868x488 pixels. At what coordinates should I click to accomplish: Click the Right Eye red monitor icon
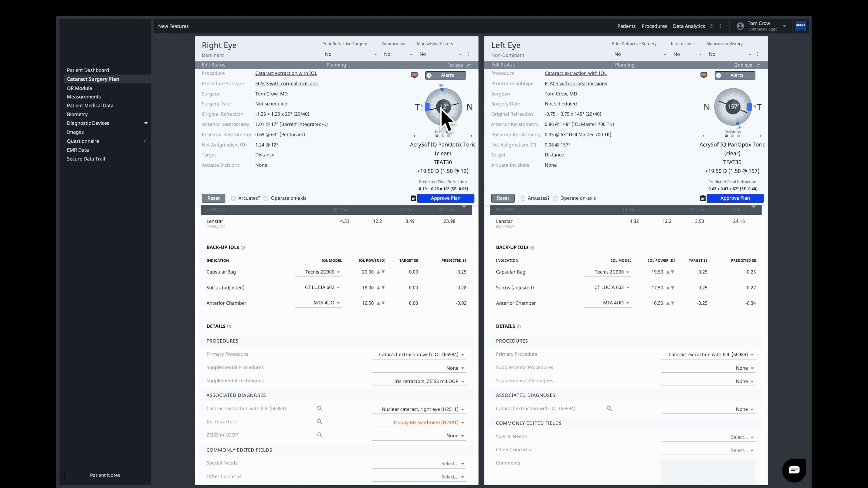tap(414, 75)
